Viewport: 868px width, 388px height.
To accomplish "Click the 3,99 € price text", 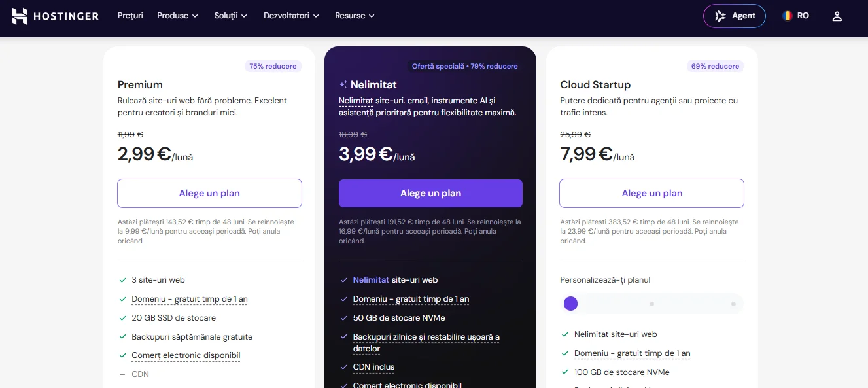I will [x=366, y=154].
